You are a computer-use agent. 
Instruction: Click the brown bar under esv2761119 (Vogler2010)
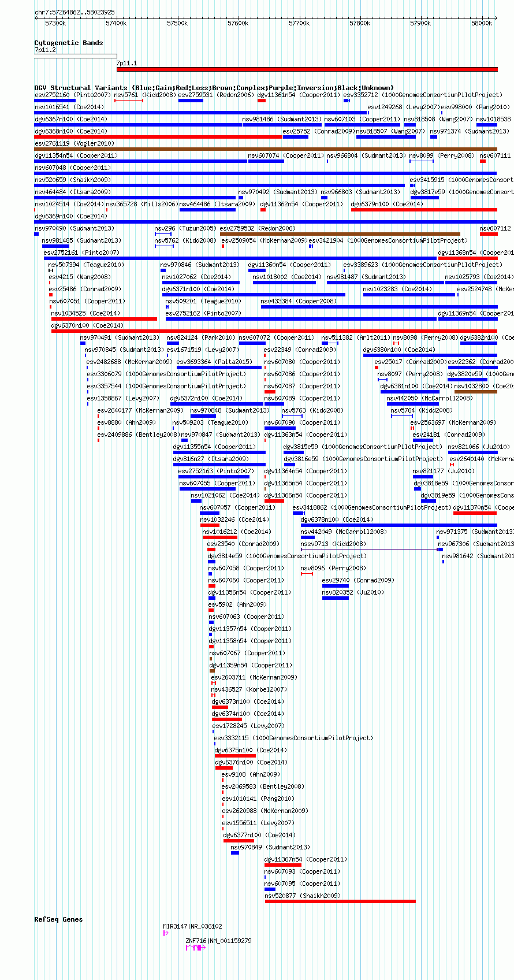[x=266, y=149]
